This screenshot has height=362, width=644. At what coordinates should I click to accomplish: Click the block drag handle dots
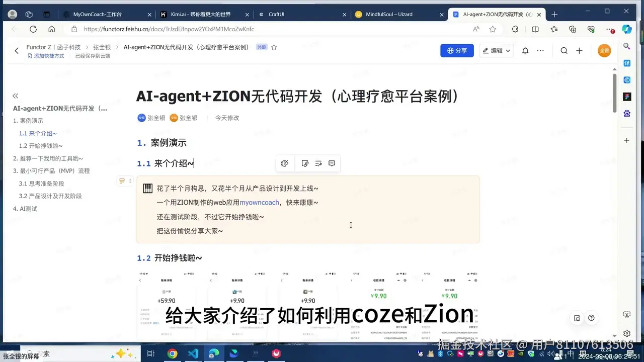[x=130, y=181]
